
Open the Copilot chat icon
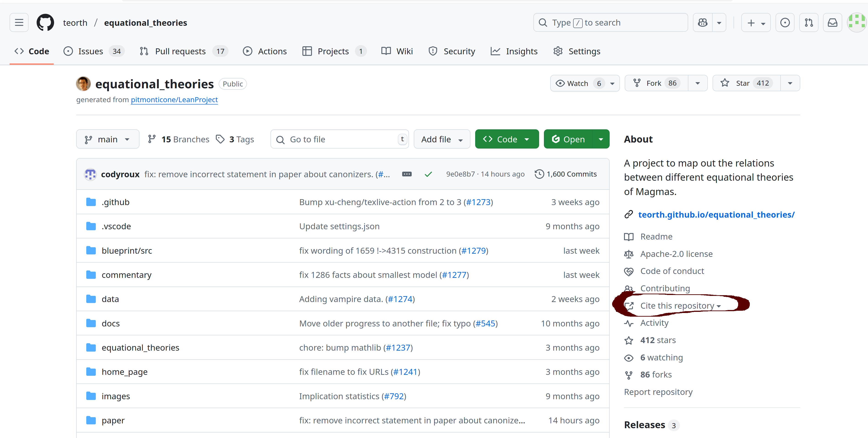(x=703, y=23)
